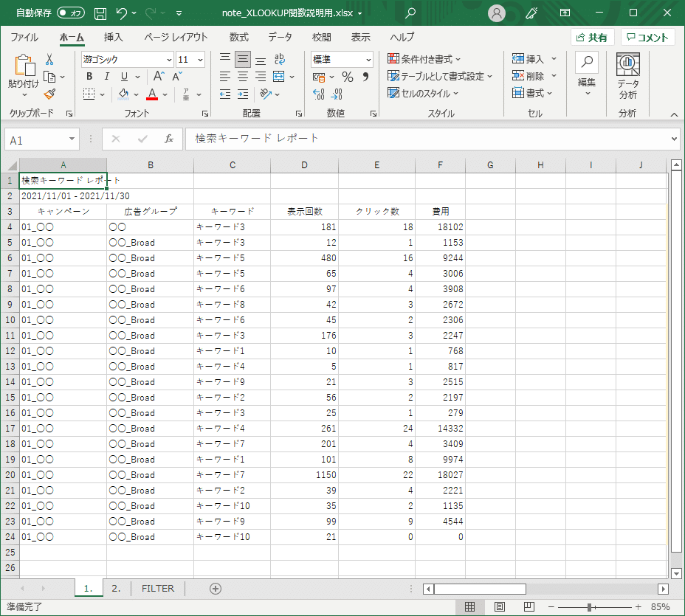Open the 挿入 ribbon tab
685x616 pixels.
pos(113,38)
